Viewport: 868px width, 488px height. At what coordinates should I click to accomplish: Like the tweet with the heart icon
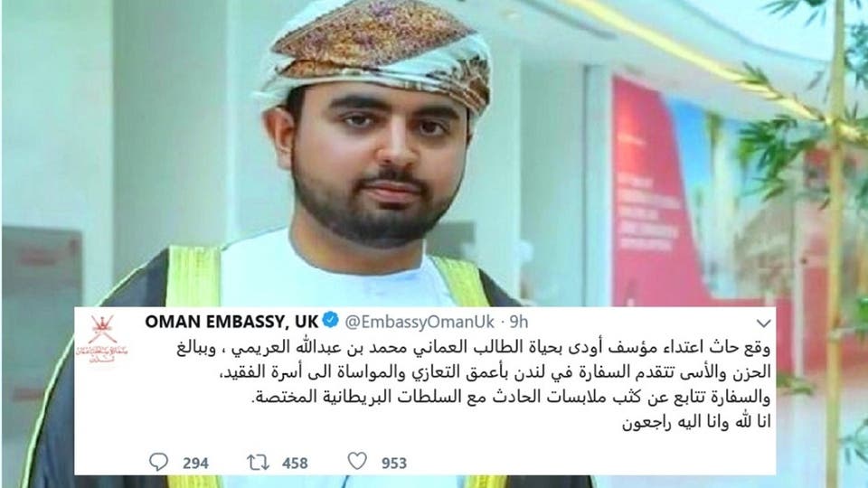tap(357, 461)
